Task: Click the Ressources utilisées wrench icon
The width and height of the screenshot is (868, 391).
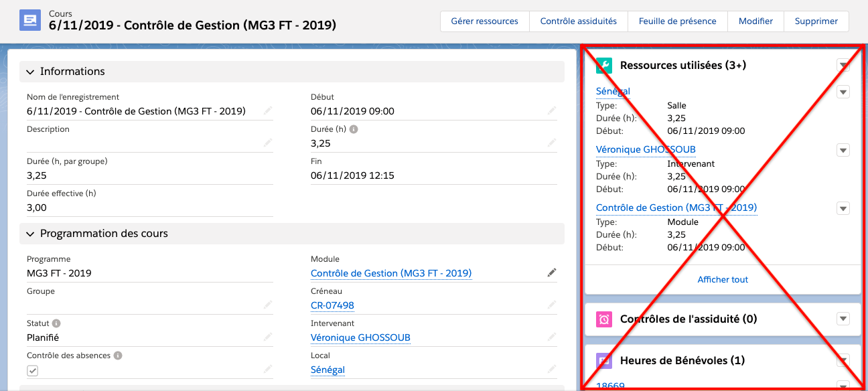Action: tap(604, 65)
